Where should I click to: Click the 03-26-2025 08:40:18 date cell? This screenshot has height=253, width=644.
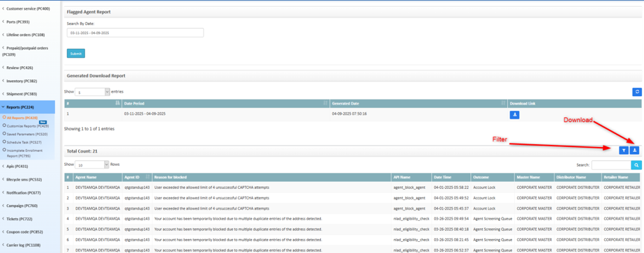tap(451, 229)
